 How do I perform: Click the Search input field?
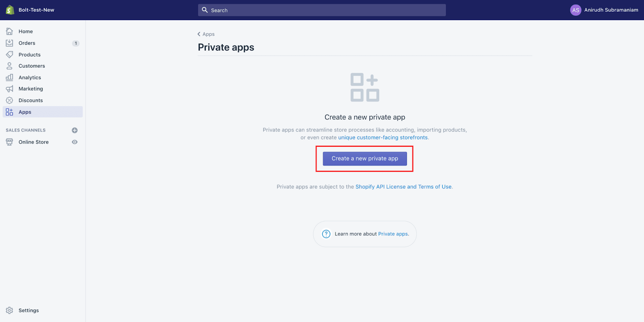pyautogui.click(x=322, y=10)
